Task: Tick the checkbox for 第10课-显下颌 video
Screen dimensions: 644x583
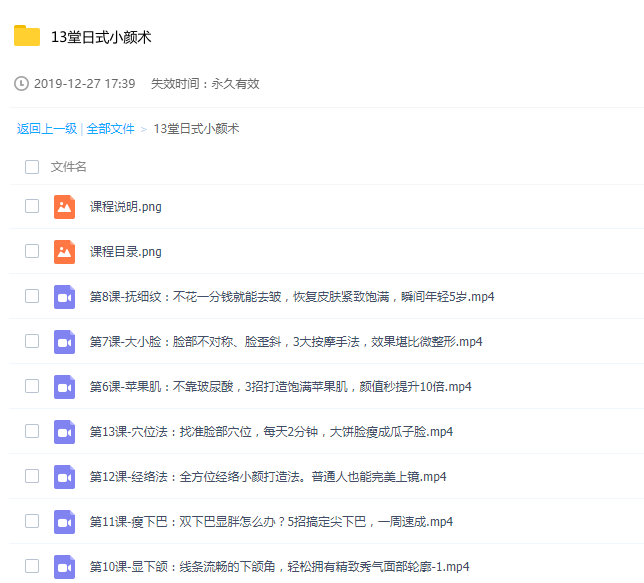Action: click(32, 566)
